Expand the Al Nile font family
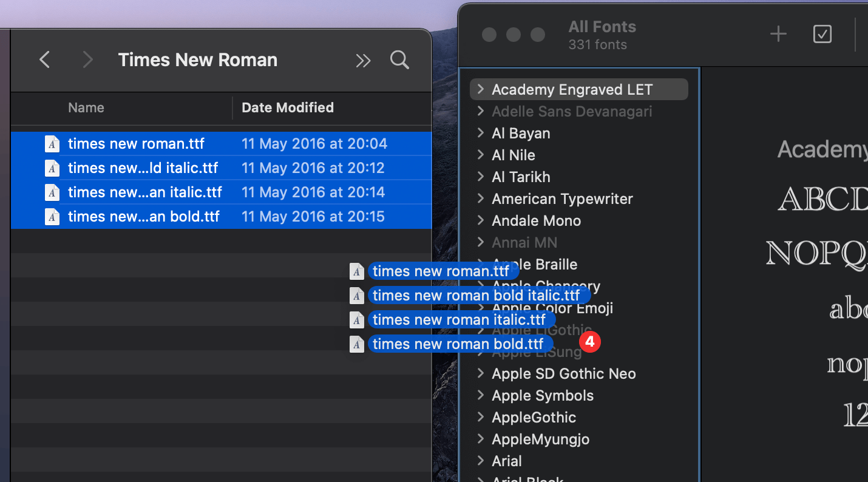 (481, 155)
